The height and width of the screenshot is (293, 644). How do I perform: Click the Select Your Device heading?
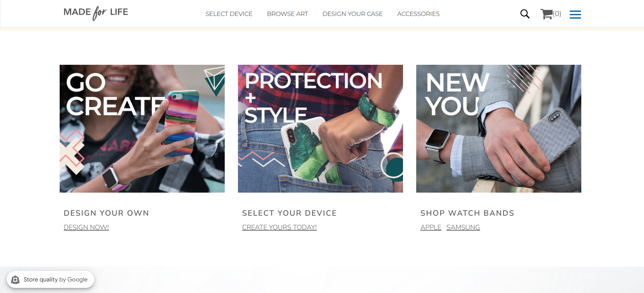[289, 213]
